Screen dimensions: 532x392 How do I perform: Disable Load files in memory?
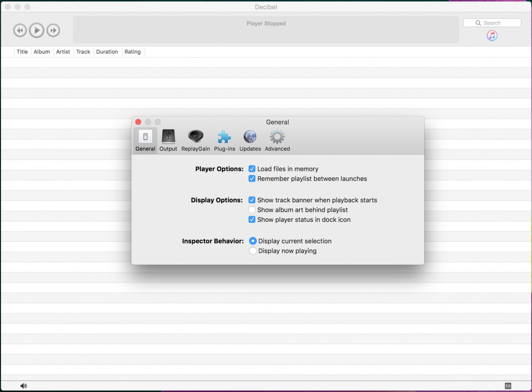click(x=252, y=169)
